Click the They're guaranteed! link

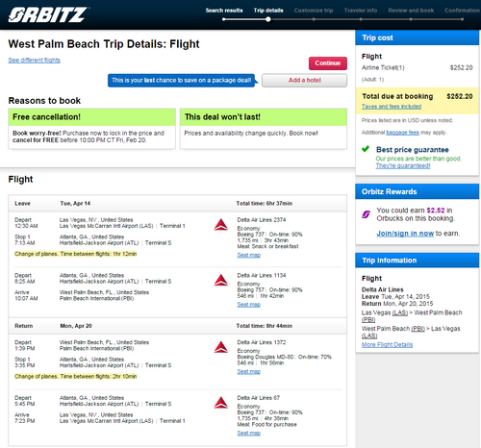coord(403,165)
